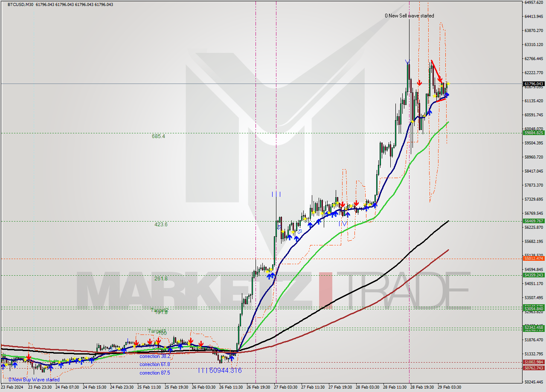Select the 'I I I 50944.316' wave label
Viewport: 546px width, 392px height.
click(219, 371)
